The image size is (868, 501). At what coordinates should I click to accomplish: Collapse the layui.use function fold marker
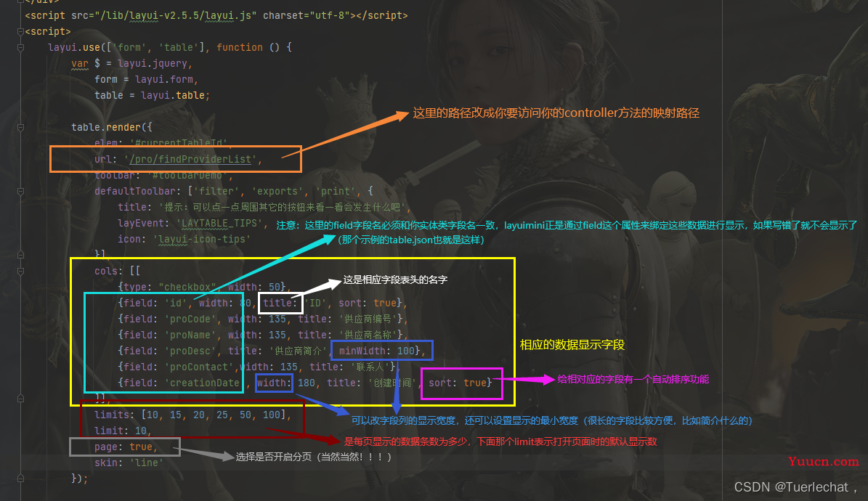[x=20, y=48]
